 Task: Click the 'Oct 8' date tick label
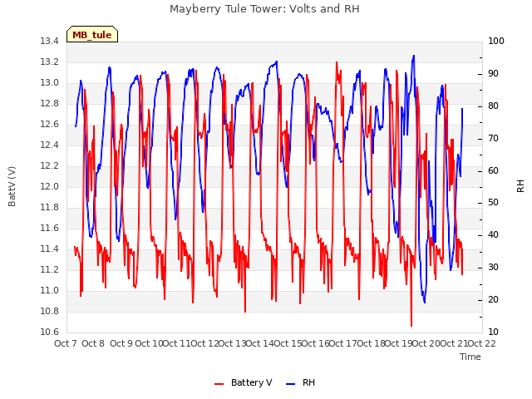point(93,343)
